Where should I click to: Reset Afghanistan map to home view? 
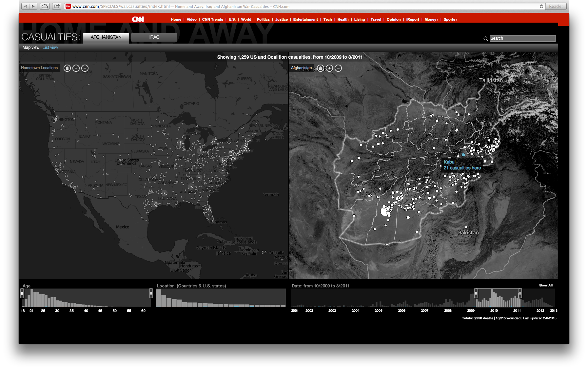pyautogui.click(x=321, y=68)
